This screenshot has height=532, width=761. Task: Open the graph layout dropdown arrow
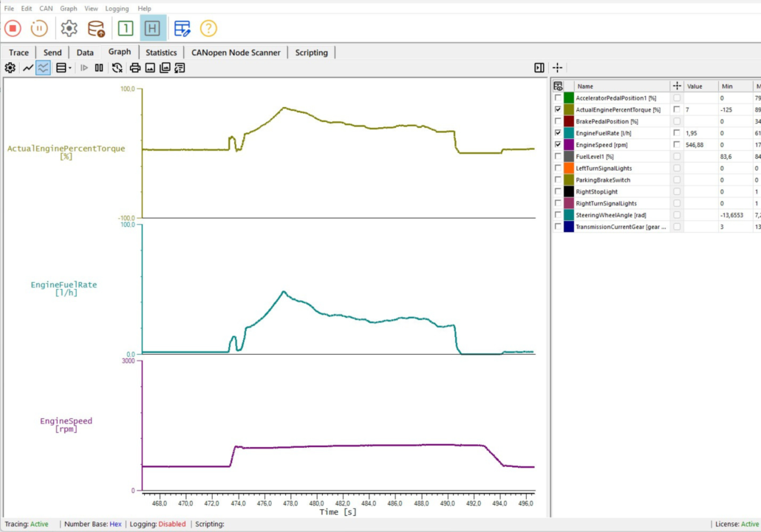tap(70, 68)
